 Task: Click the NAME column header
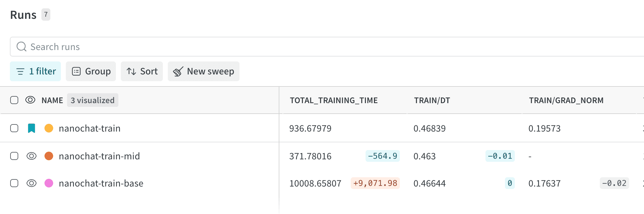point(52,100)
